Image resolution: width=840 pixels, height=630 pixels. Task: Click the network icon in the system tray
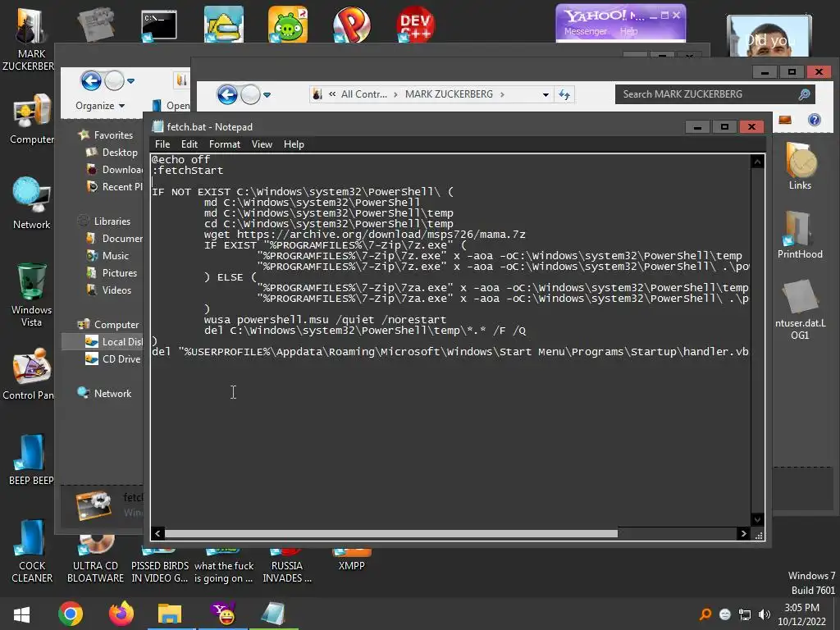[x=745, y=614]
